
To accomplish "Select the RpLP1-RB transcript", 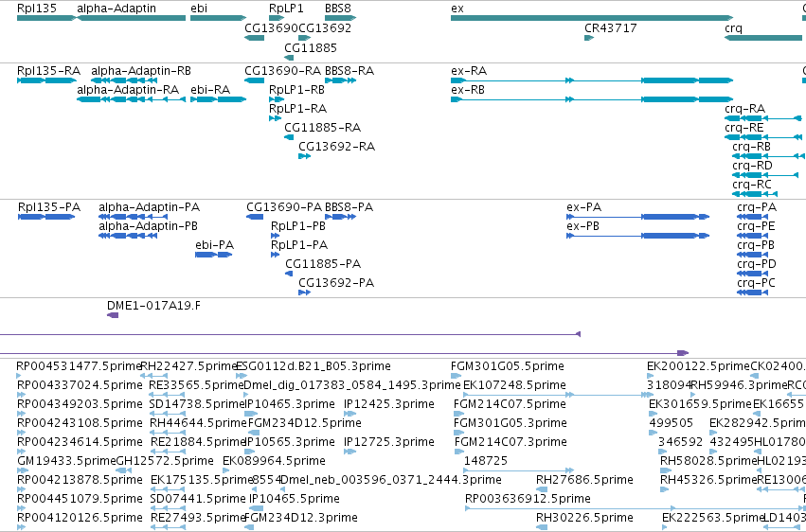I will click(277, 99).
